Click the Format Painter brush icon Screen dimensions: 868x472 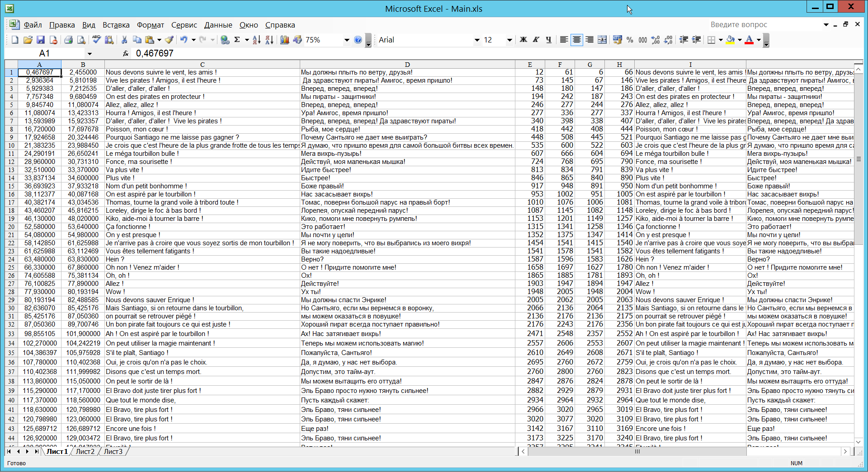click(x=169, y=40)
